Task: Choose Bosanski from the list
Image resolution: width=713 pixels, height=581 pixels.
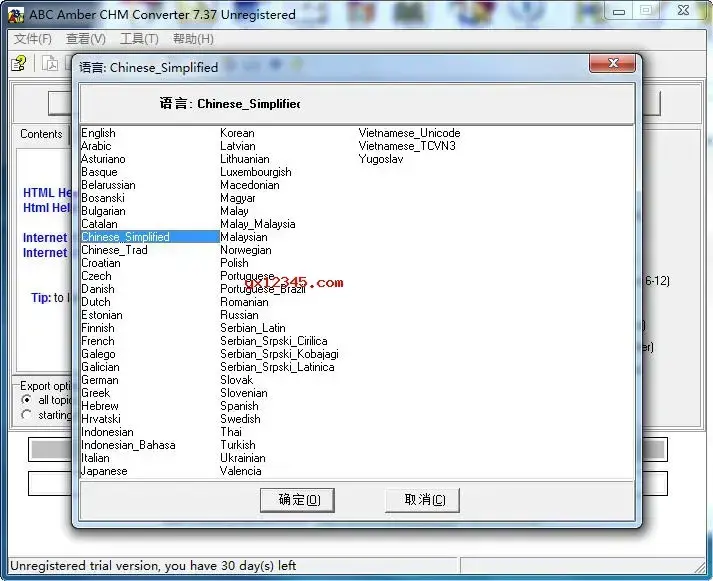Action: point(103,198)
